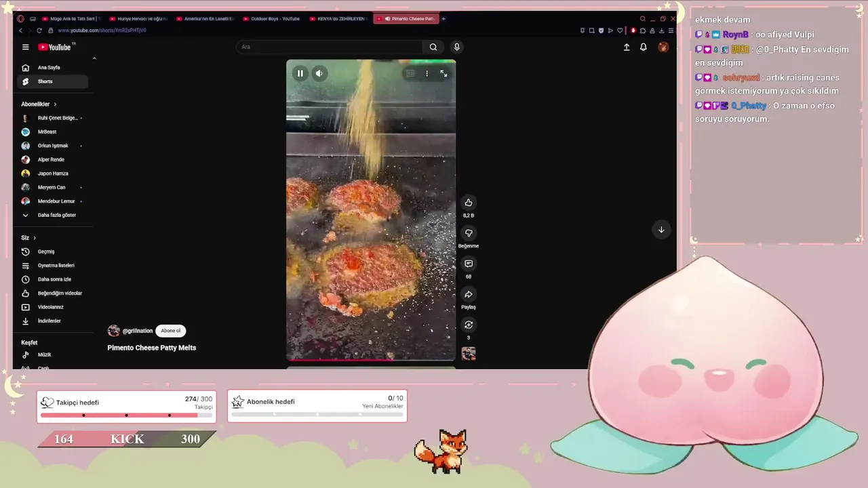Select Shorts in the sidebar

click(53, 81)
